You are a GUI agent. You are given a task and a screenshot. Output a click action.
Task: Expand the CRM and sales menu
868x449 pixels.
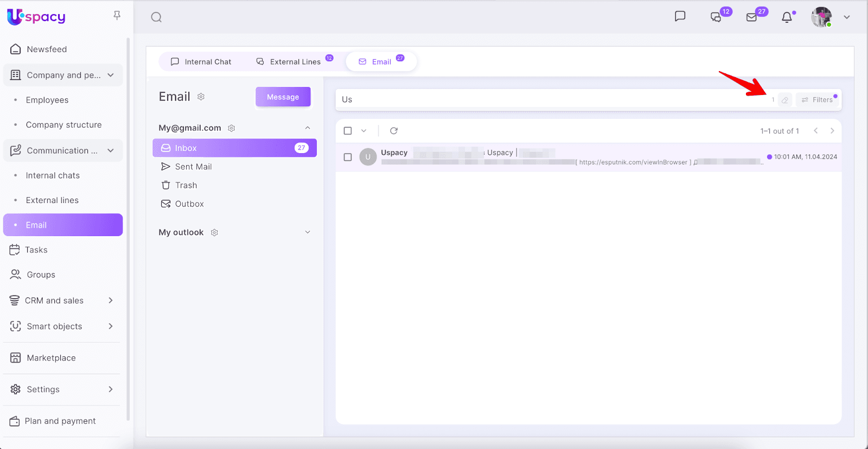(111, 300)
